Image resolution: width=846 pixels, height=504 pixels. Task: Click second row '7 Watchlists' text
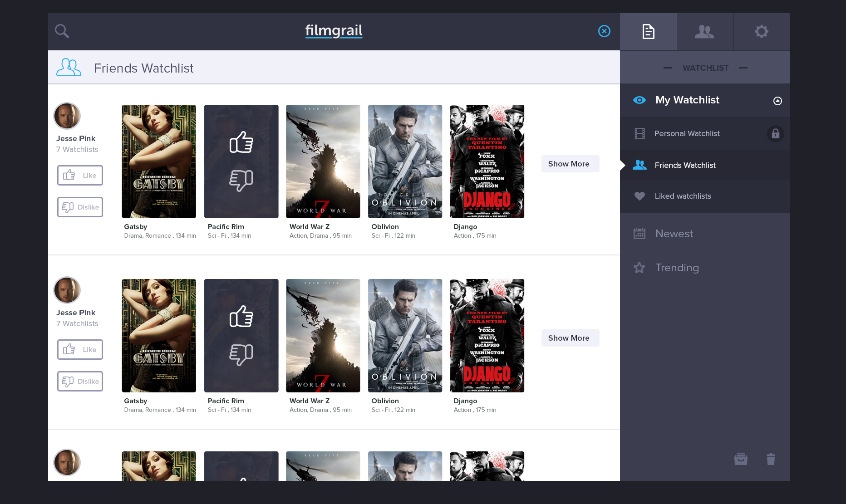77,323
